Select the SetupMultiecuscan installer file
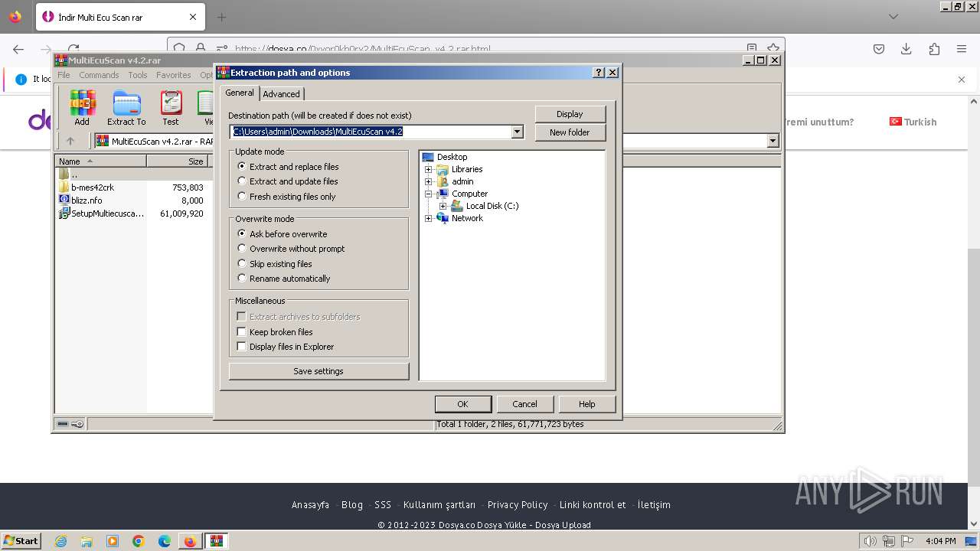Viewport: 980px width, 551px height. pos(101,214)
